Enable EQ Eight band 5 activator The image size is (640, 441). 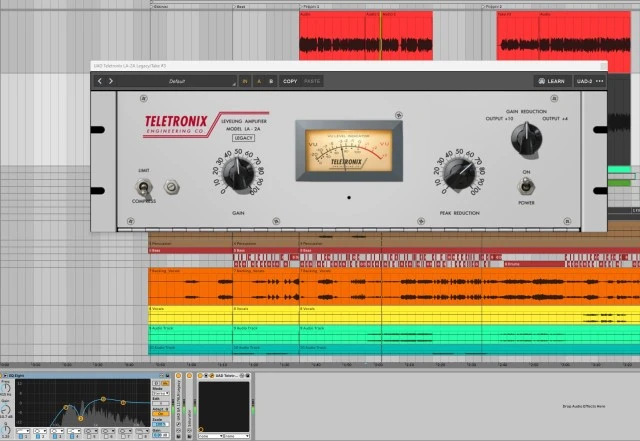[89, 437]
